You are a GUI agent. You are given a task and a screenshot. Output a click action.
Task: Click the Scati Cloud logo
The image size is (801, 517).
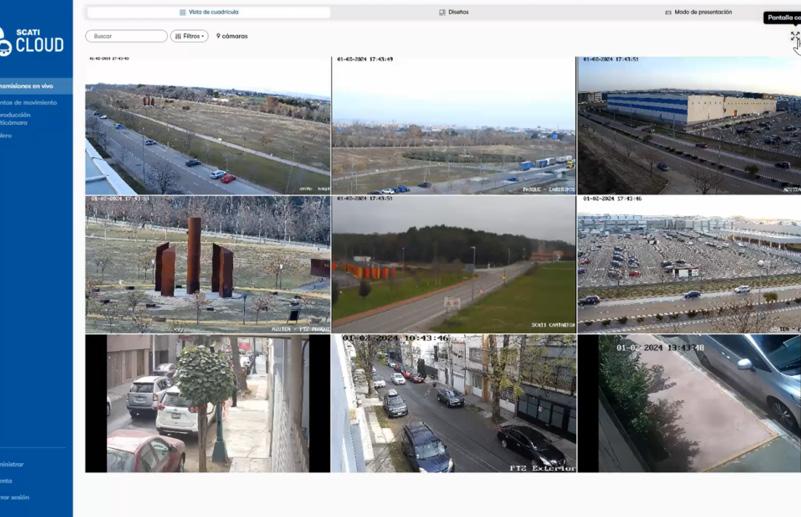pyautogui.click(x=32, y=42)
